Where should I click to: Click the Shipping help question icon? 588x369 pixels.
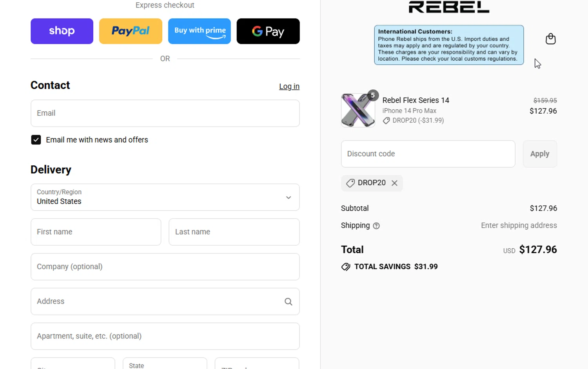click(x=376, y=226)
